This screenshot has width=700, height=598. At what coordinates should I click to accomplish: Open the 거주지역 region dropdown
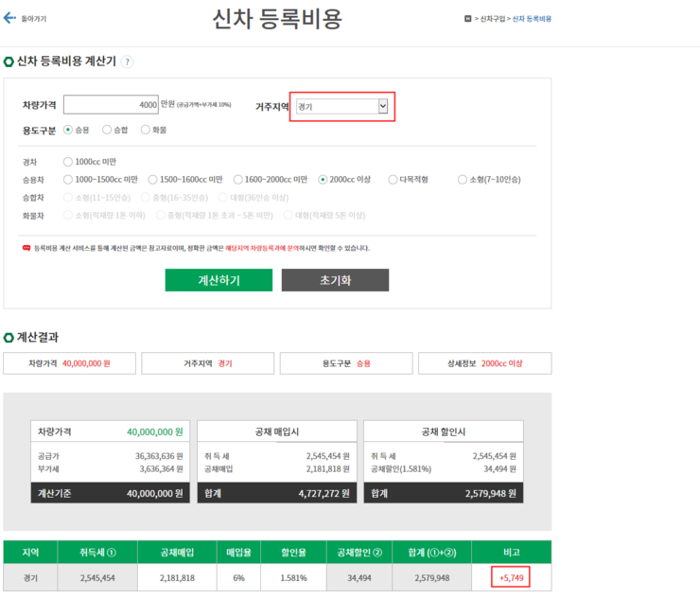pos(341,107)
